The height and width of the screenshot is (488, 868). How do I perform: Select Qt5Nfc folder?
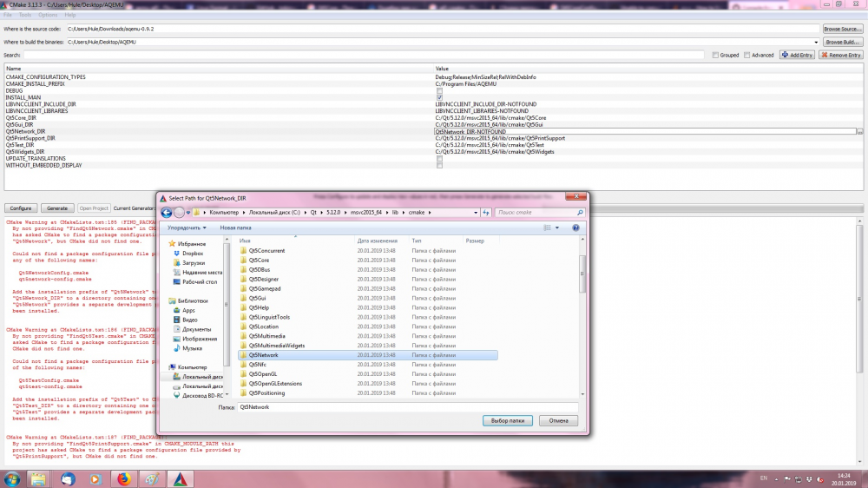coord(258,365)
